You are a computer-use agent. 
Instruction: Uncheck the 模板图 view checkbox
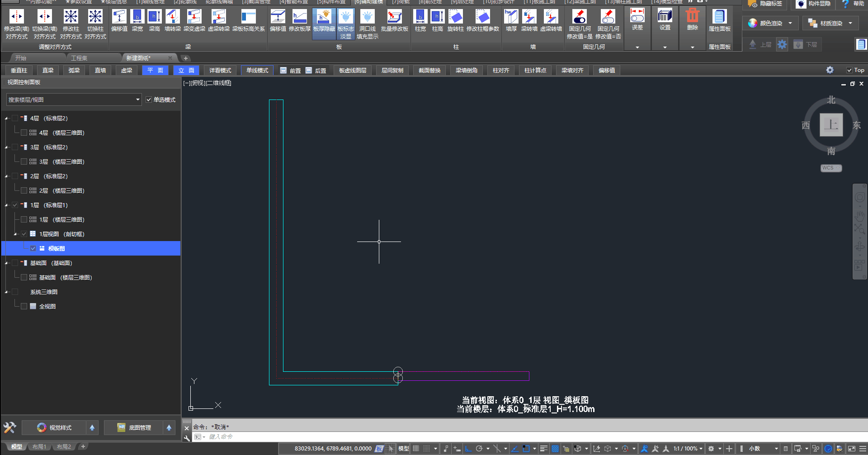coord(33,248)
